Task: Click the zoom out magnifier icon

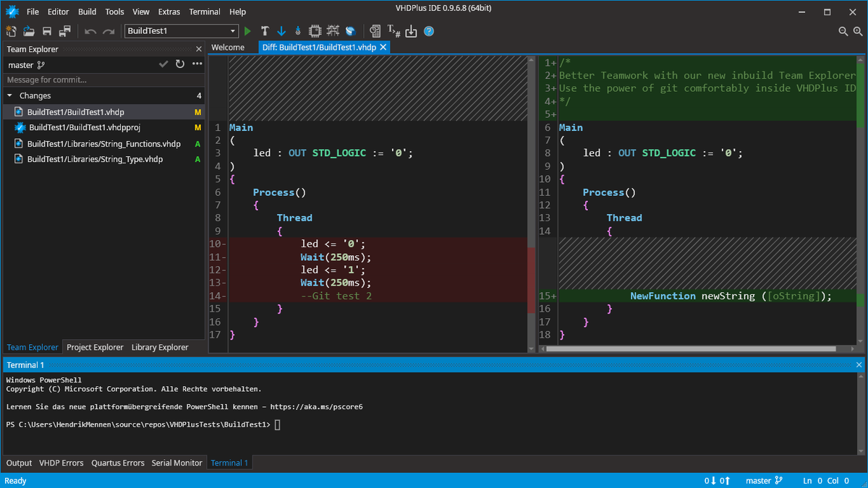Action: 843,31
